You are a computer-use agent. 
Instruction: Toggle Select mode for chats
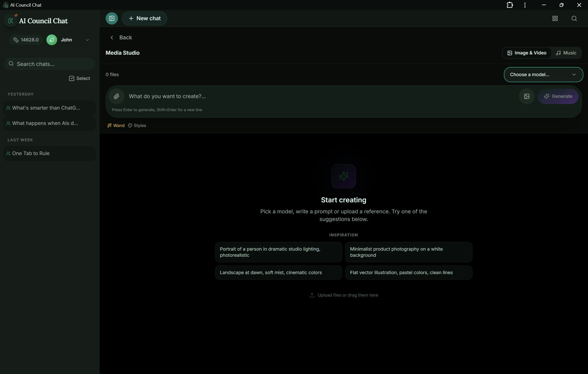(x=80, y=78)
